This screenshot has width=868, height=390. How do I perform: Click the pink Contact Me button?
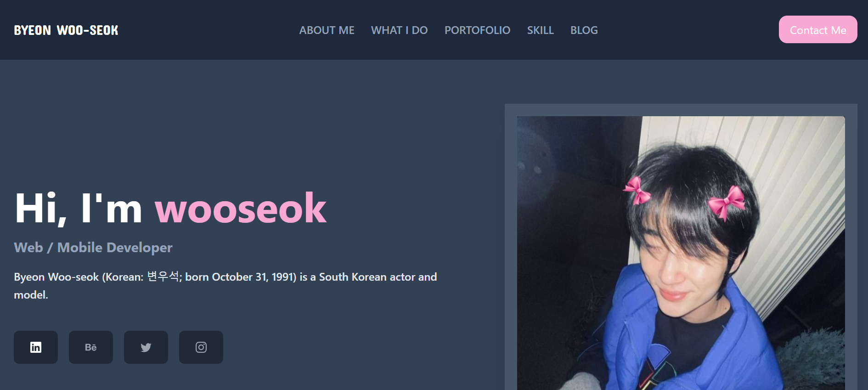818,29
